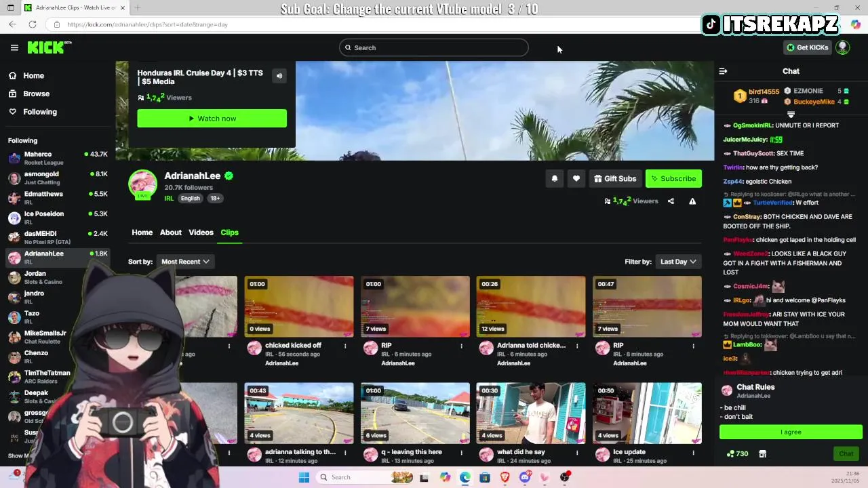Click the English language tag

tap(190, 199)
